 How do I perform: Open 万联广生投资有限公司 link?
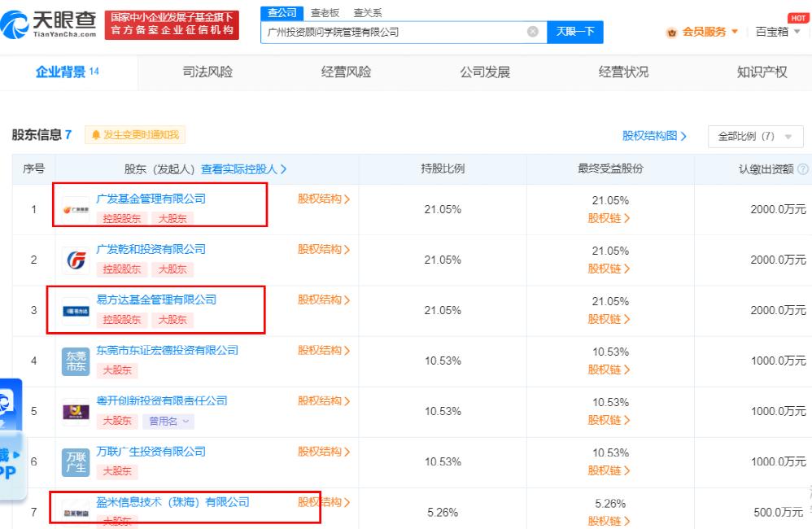[x=151, y=452]
